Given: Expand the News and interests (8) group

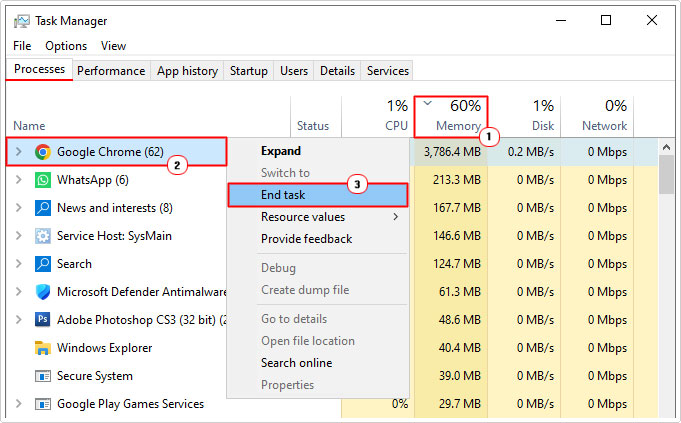Looking at the screenshot, I should 19,208.
